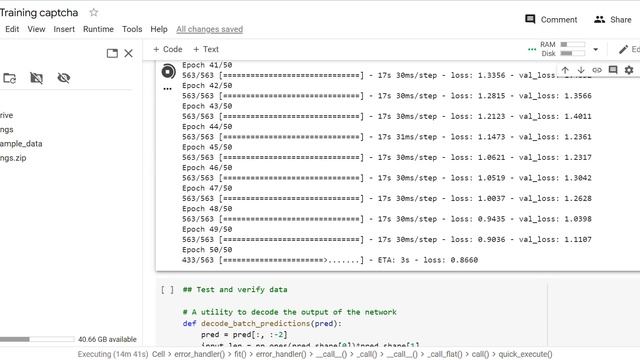Screen dimensions: 640x360
Task: Add a new Code cell
Action: 167,49
